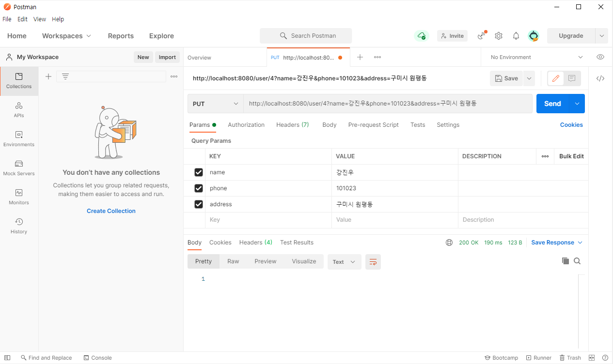Click the Search Postman field
Viewport: 613px width, 364px height.
306,36
